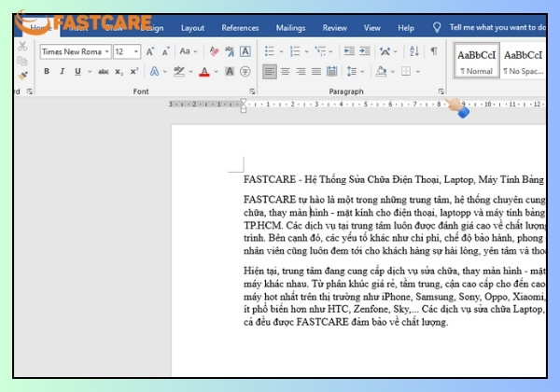Open the Asian layout text direction menu

[388, 51]
